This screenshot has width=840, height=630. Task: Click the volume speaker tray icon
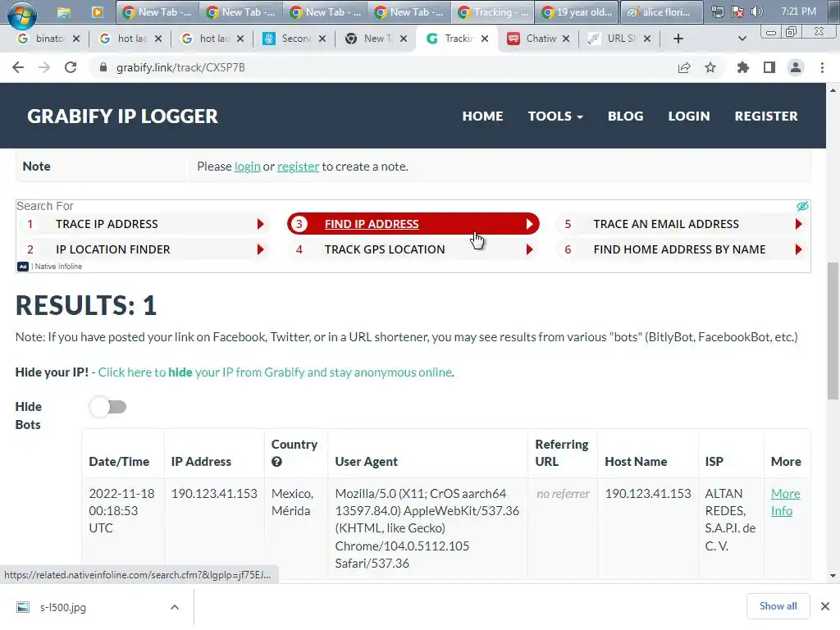point(757,11)
